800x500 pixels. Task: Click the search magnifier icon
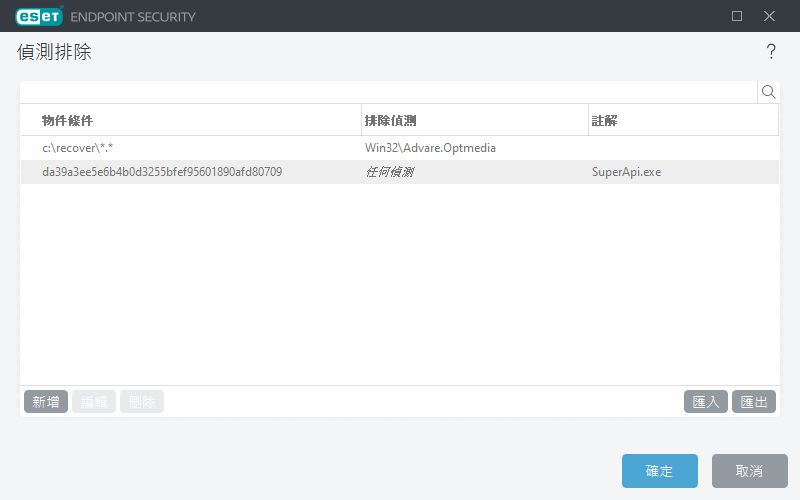pos(768,92)
